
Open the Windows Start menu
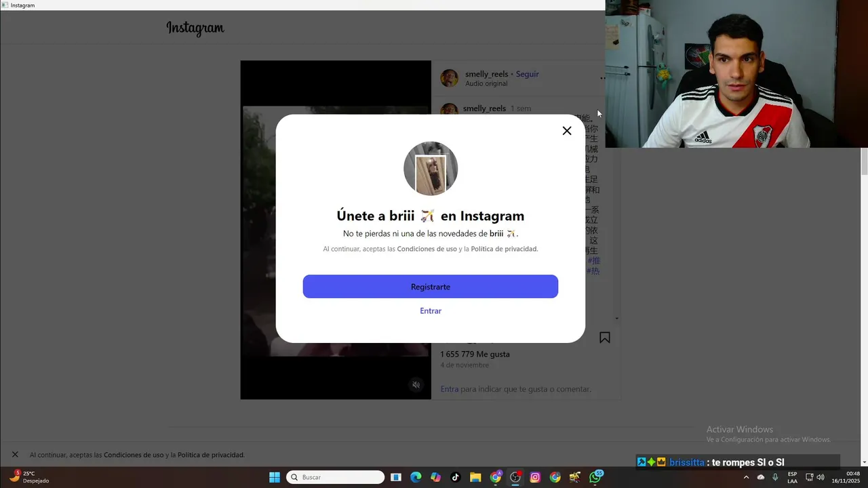tap(275, 477)
